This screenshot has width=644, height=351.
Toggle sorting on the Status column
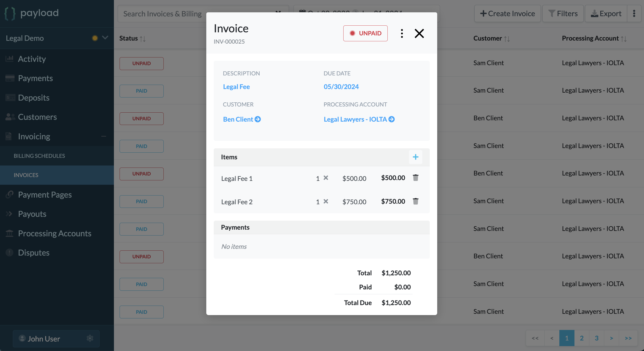click(x=143, y=39)
